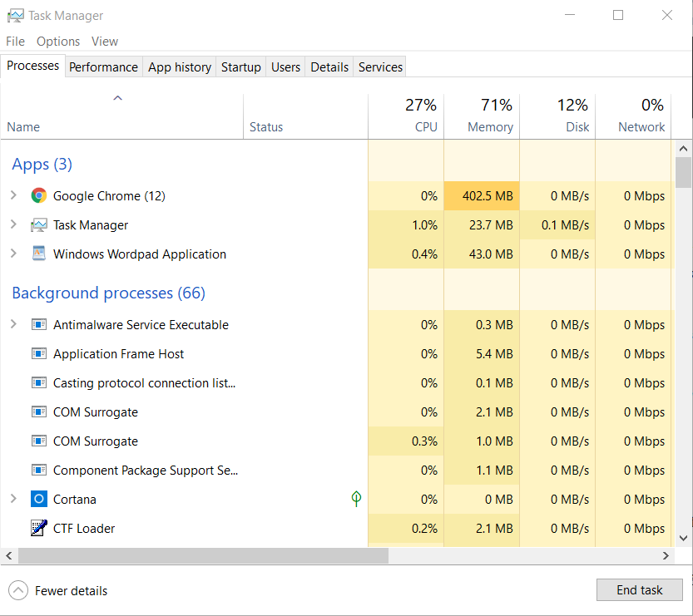Select the Background processes (66) heading
Viewport: 693px width, 616px height.
click(x=109, y=293)
